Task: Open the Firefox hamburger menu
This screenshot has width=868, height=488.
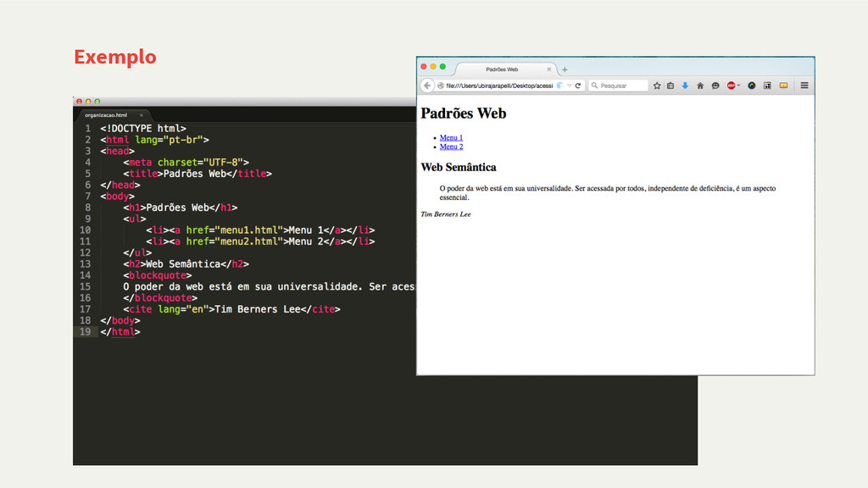Action: click(x=804, y=86)
